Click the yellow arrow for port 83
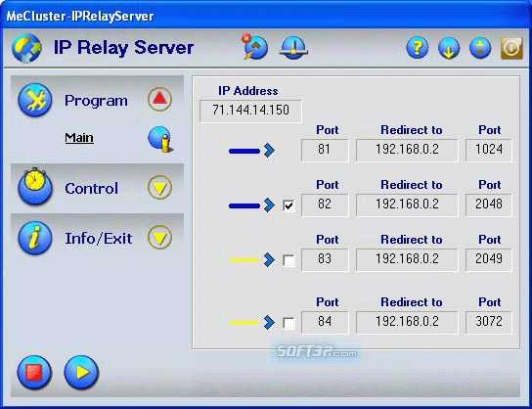Screen dimensions: 532x409 pos(251,260)
